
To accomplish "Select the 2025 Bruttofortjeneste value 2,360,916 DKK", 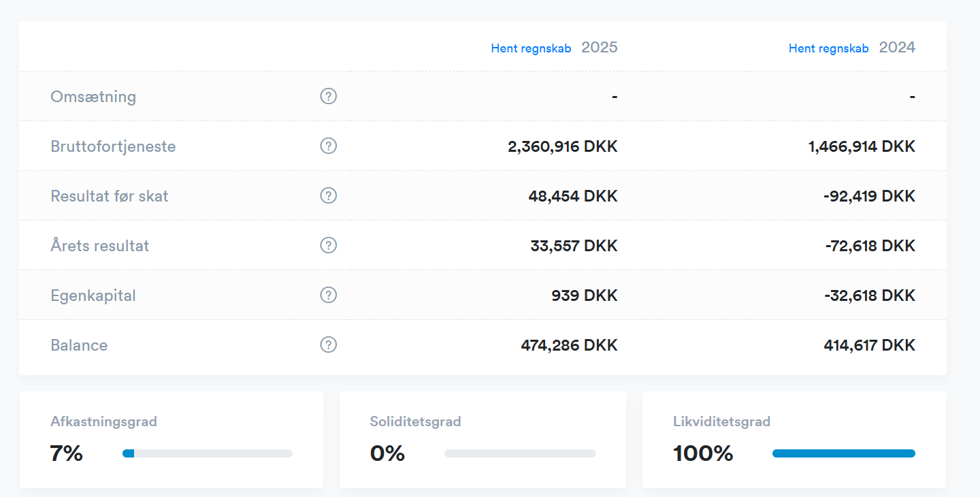I will coord(562,146).
